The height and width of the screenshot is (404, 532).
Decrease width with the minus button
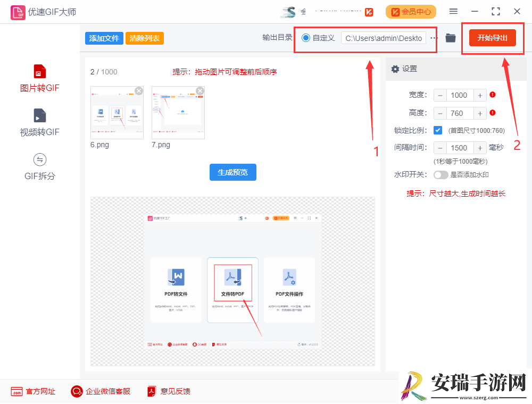pyautogui.click(x=440, y=96)
